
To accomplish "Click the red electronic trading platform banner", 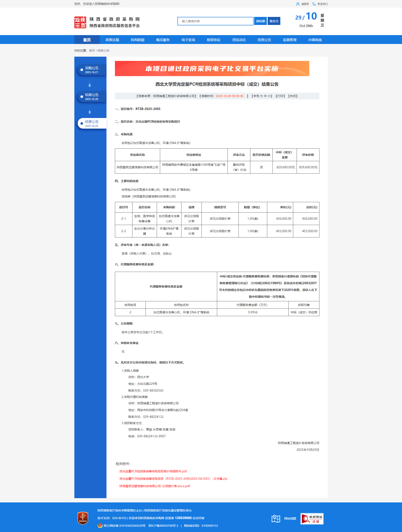I will pos(212,69).
